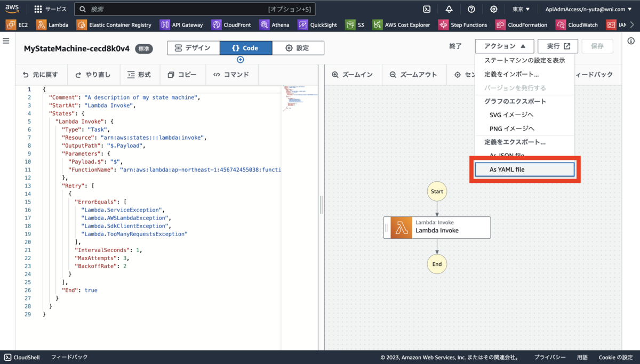640x364 pixels.
Task: Select the Lambda Invoke state node
Action: pos(437,227)
